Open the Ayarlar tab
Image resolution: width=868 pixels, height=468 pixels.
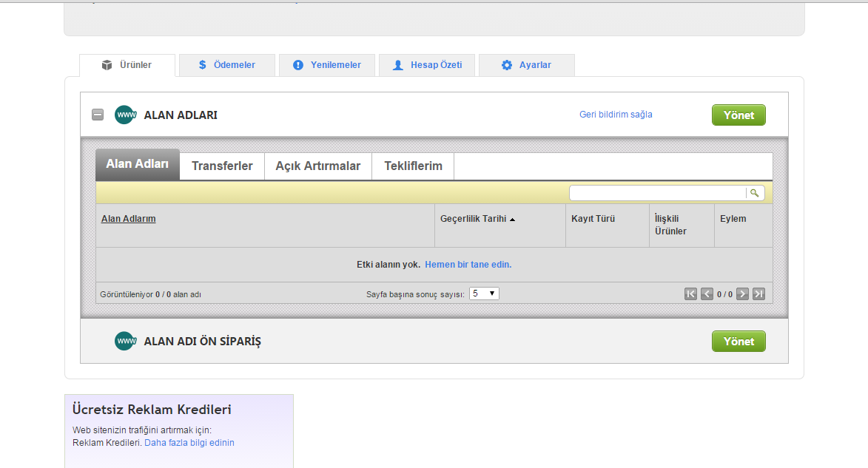pyautogui.click(x=526, y=65)
